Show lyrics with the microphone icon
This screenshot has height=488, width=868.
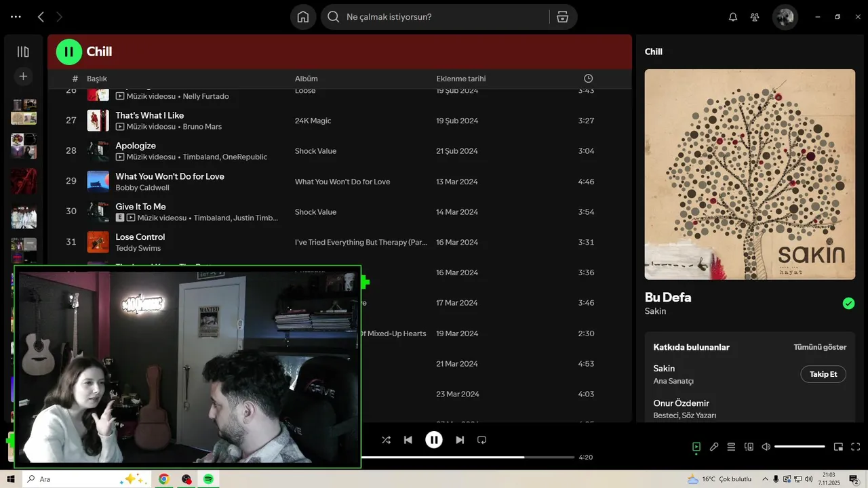(714, 447)
